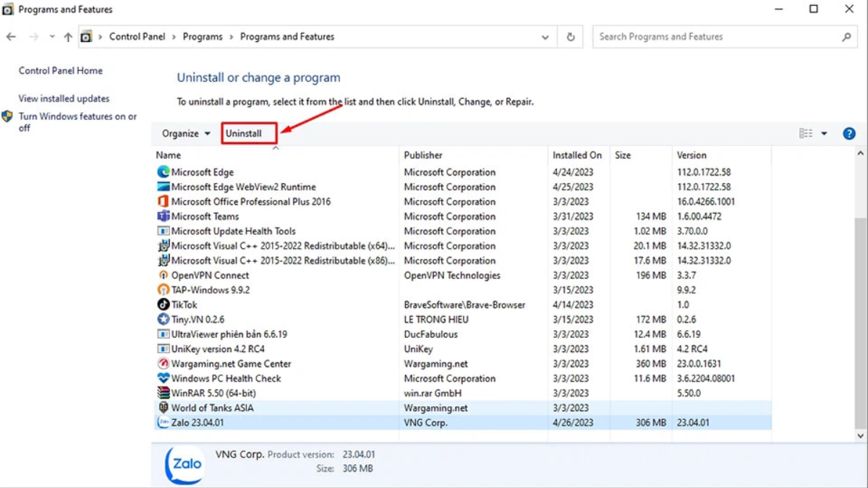Screen dimensions: 868x488
Task: Click the Zalo icon in the program list
Action: pos(163,422)
